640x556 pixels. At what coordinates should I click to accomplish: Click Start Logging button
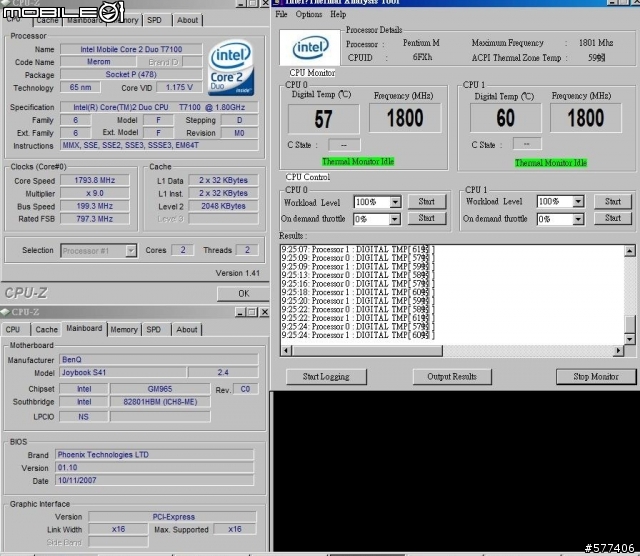(326, 376)
